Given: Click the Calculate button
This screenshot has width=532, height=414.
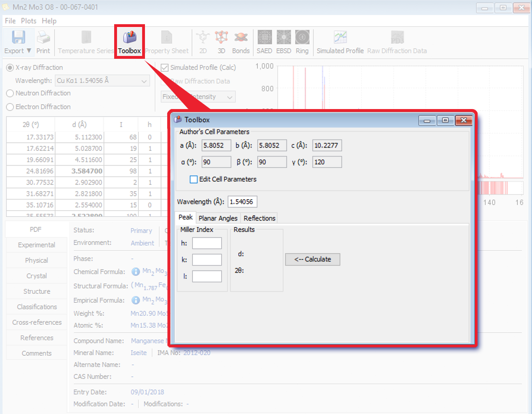Looking at the screenshot, I should [313, 259].
